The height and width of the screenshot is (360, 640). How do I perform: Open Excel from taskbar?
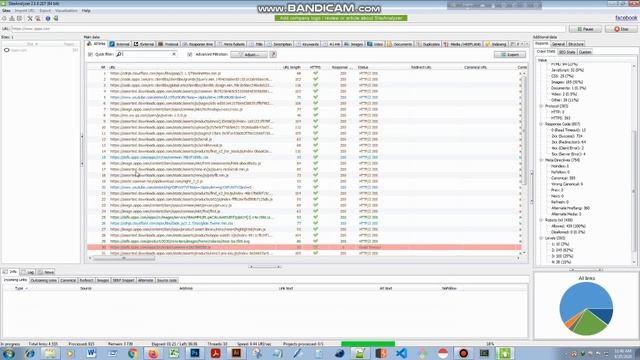coord(174,353)
